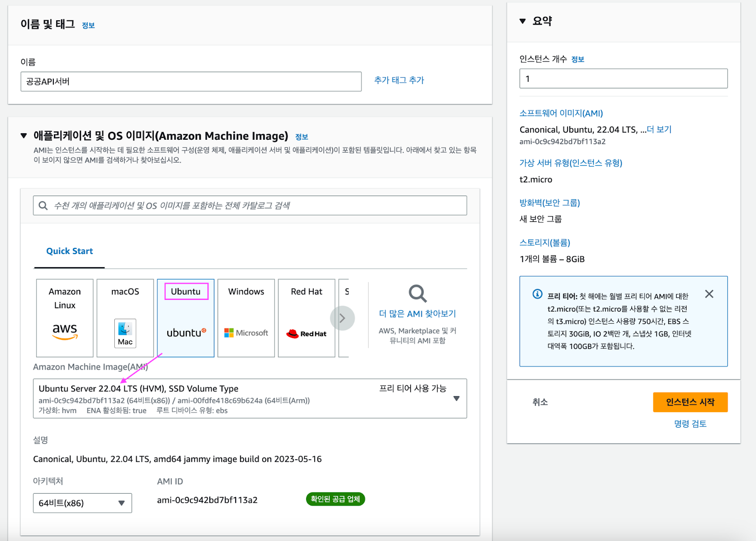Open the 명령 검토 link
The width and height of the screenshot is (756, 541).
(690, 424)
